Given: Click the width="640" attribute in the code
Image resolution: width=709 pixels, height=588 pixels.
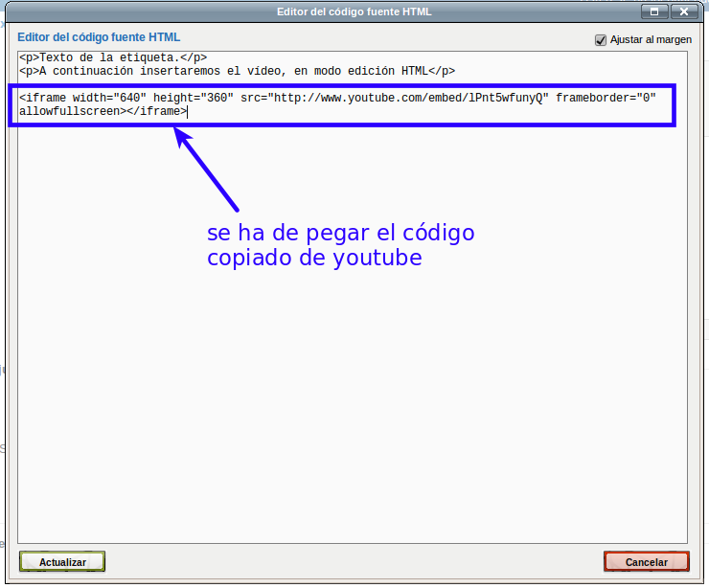Looking at the screenshot, I should (109, 99).
